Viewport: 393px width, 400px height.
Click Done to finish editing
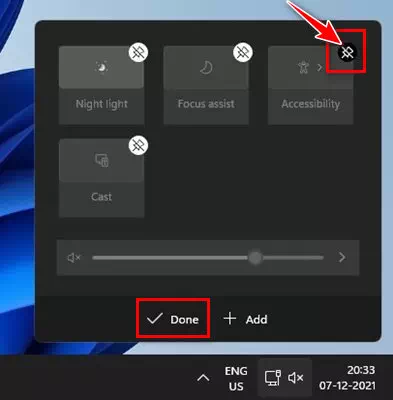point(173,319)
